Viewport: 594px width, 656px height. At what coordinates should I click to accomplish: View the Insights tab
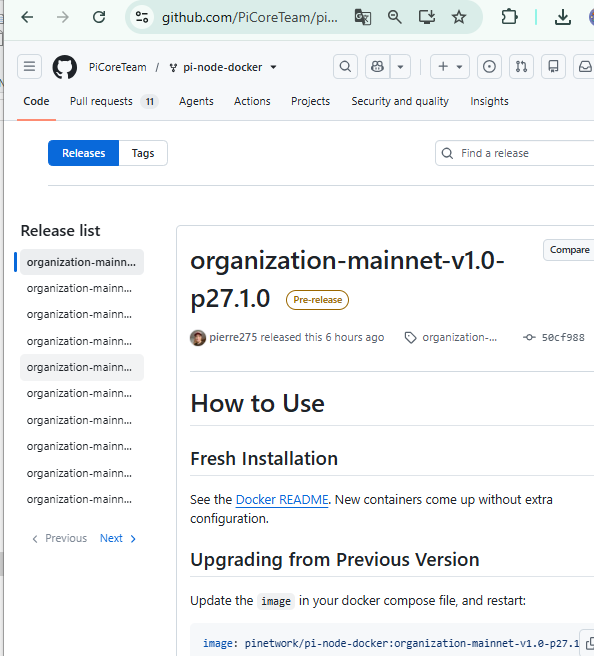(489, 101)
